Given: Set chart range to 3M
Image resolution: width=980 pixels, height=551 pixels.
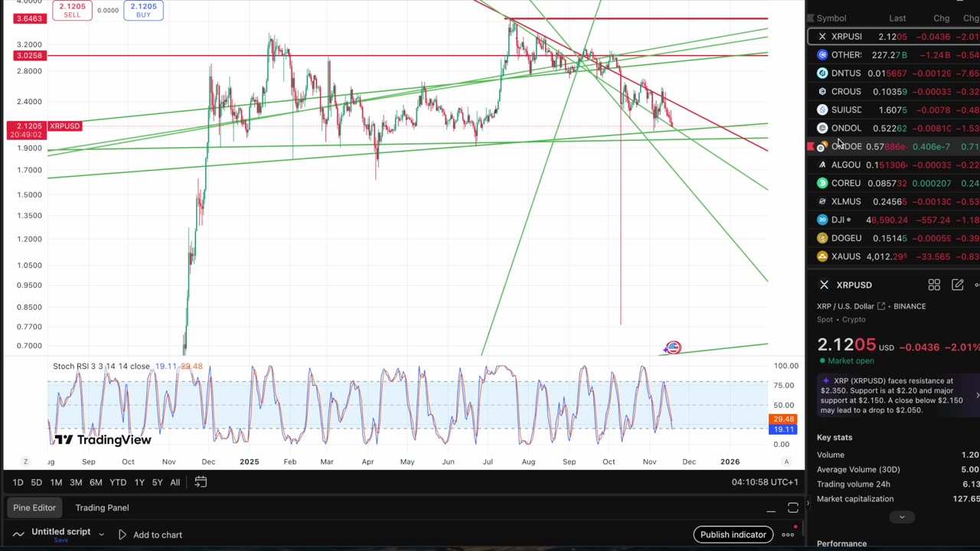Looking at the screenshot, I should click(x=76, y=482).
